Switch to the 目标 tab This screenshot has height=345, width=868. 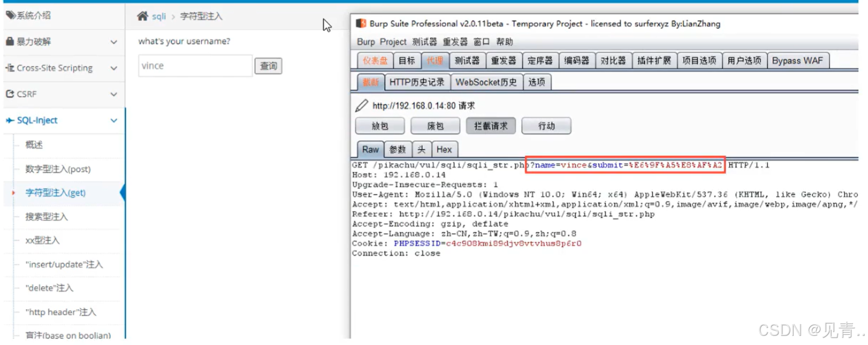click(407, 61)
